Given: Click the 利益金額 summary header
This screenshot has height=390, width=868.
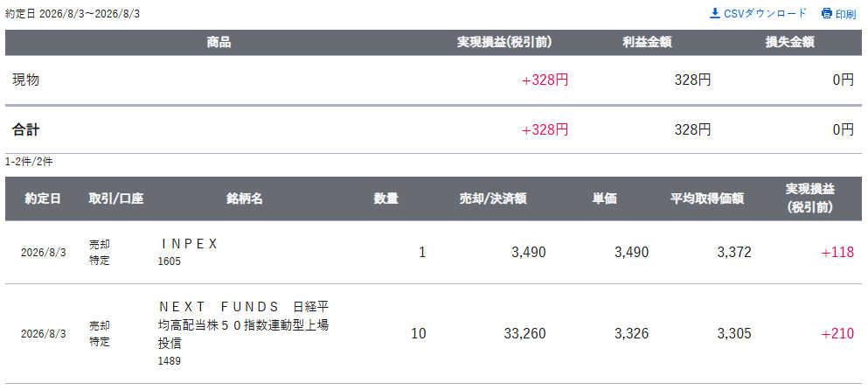Looking at the screenshot, I should click(647, 43).
